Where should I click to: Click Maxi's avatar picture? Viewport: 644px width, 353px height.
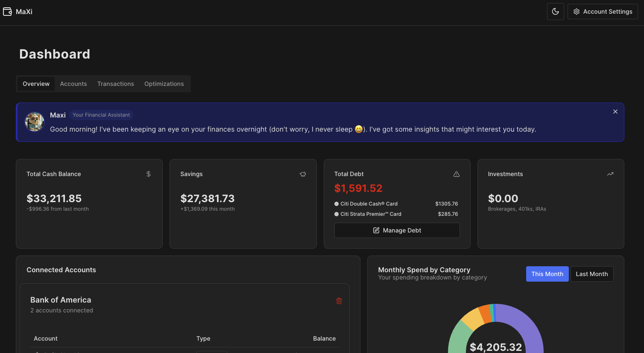(35, 122)
